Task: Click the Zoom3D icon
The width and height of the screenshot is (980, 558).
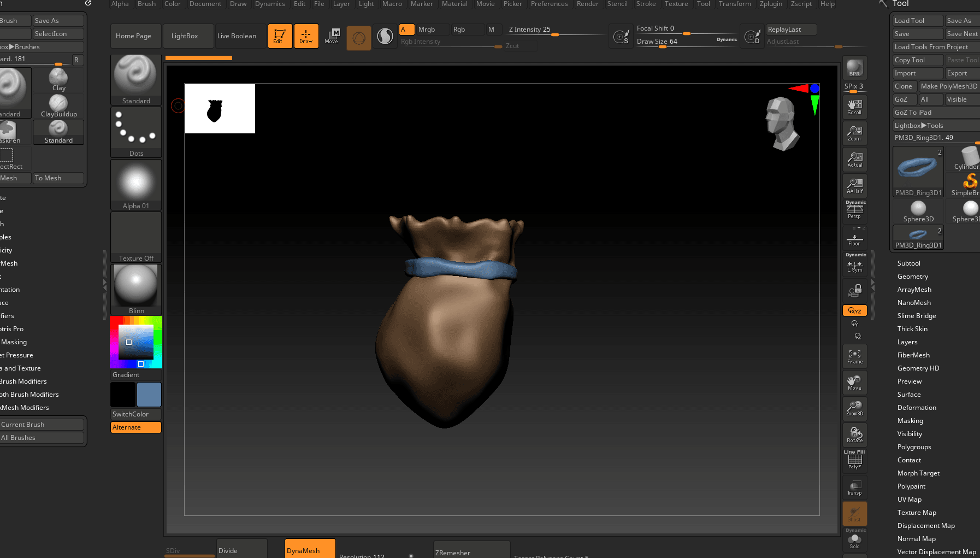Action: click(x=854, y=408)
